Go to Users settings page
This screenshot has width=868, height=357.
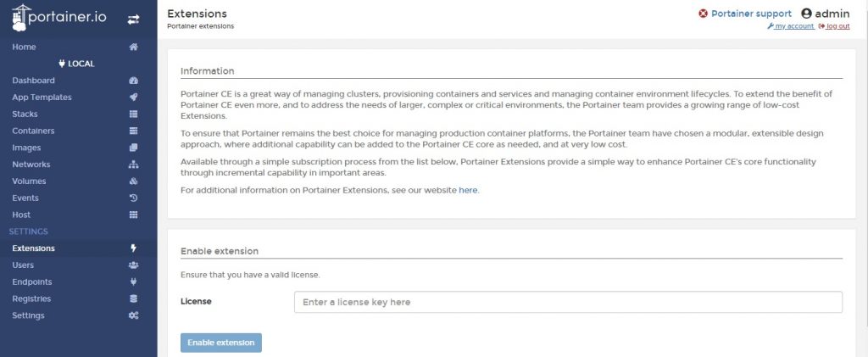pyautogui.click(x=23, y=265)
